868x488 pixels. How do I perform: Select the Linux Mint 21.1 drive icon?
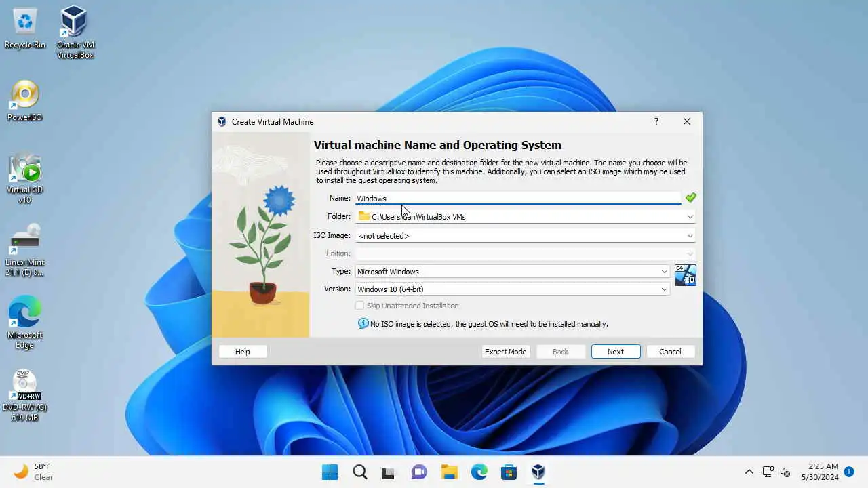25,251
